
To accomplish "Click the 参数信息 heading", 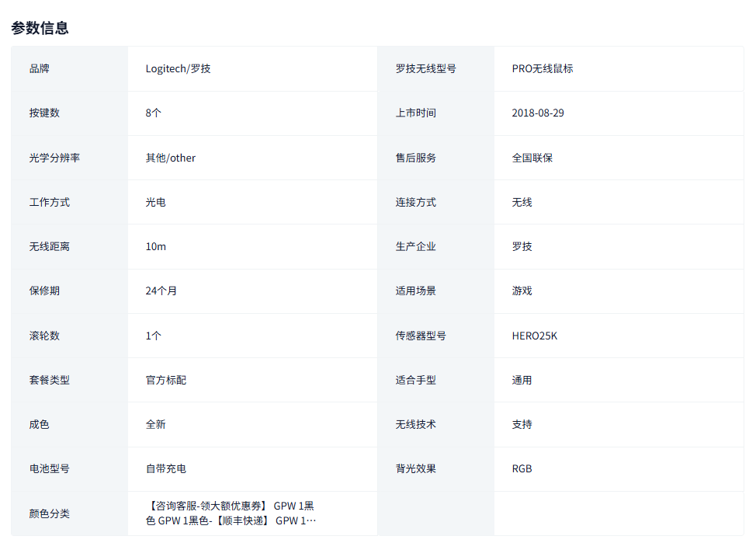I will click(40, 28).
